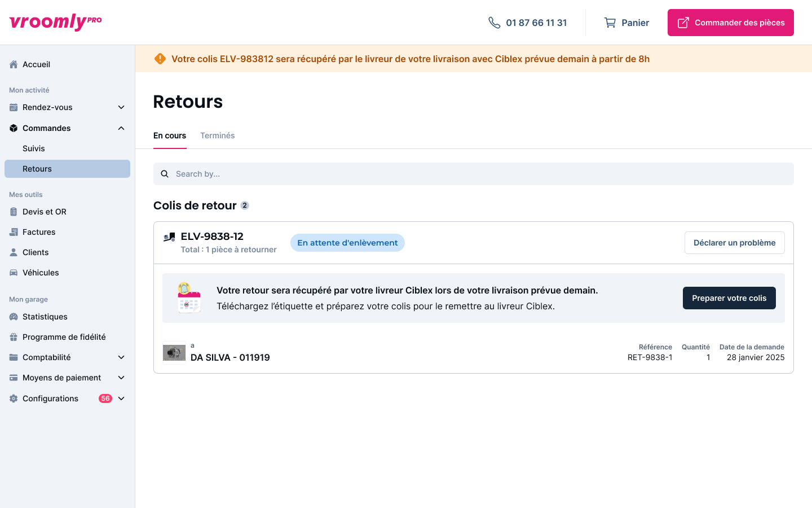Click the Véhicules car icon
The width and height of the screenshot is (812, 508).
point(14,273)
